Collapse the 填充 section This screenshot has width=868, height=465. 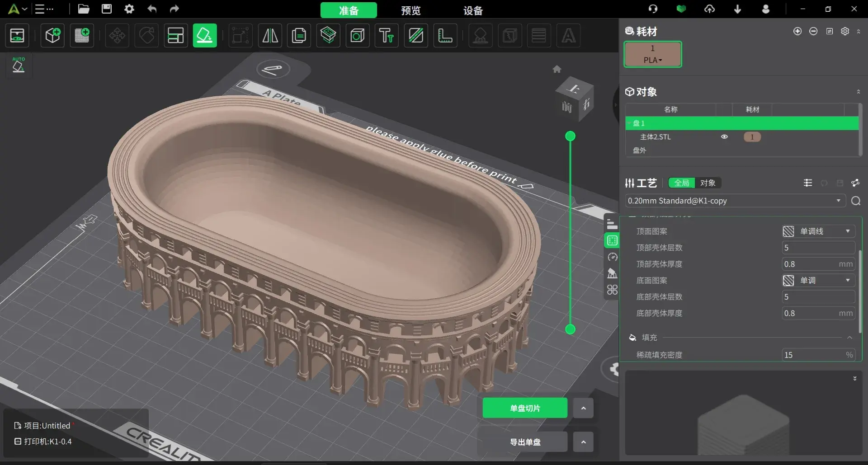click(849, 338)
